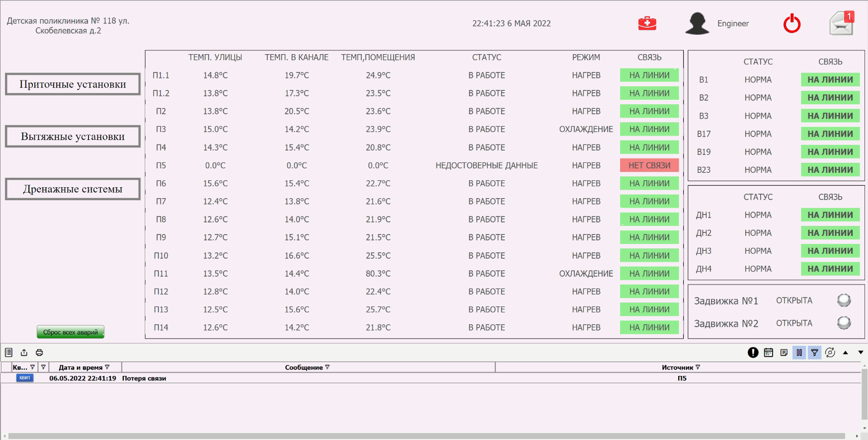The height and width of the screenshot is (440, 868).
Task: Toggle the pause button in alarm toolbar
Action: (799, 353)
